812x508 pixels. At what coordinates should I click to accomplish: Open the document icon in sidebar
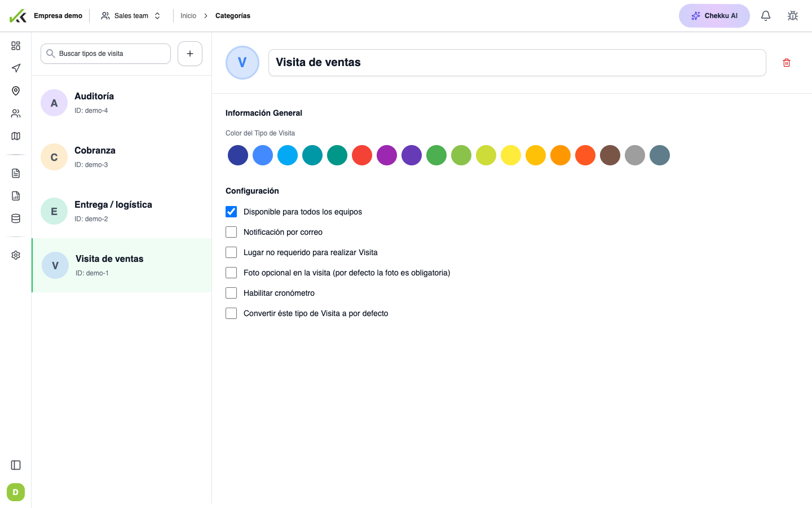pyautogui.click(x=16, y=173)
